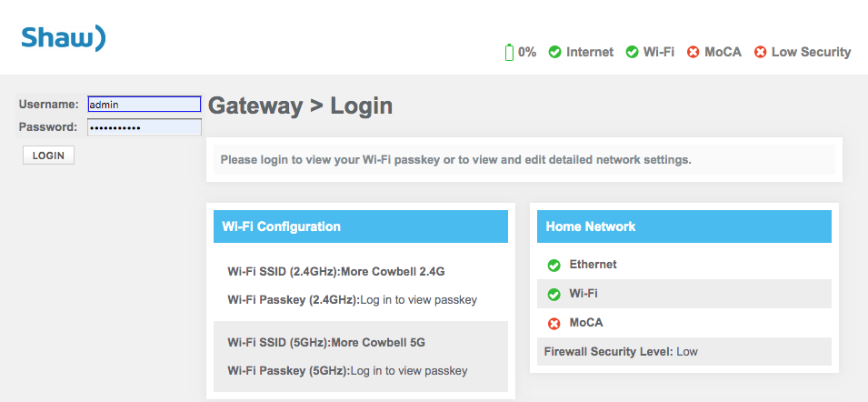Click the green Wi-Fi status checkmark in header
This screenshot has width=868, height=402.
click(x=632, y=52)
